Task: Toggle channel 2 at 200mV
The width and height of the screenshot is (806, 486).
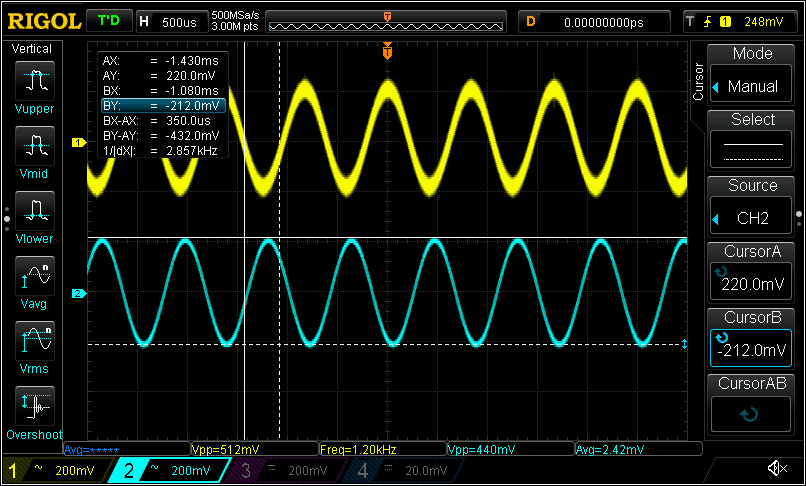Action: [x=177, y=470]
